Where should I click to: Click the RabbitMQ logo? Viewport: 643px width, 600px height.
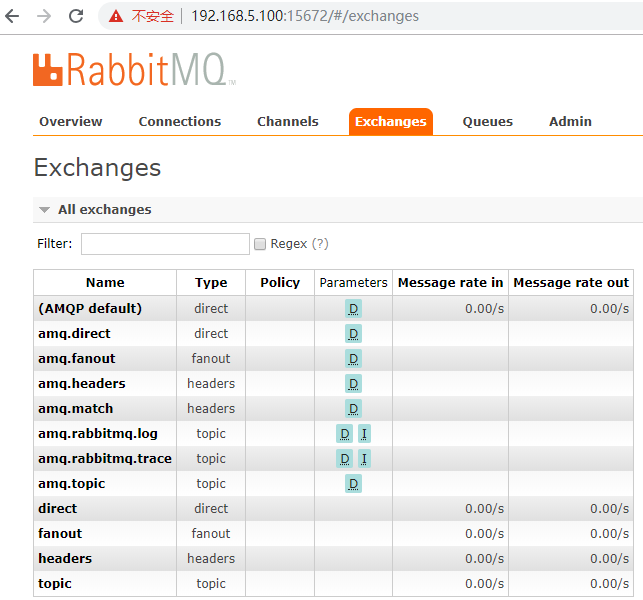[x=134, y=69]
